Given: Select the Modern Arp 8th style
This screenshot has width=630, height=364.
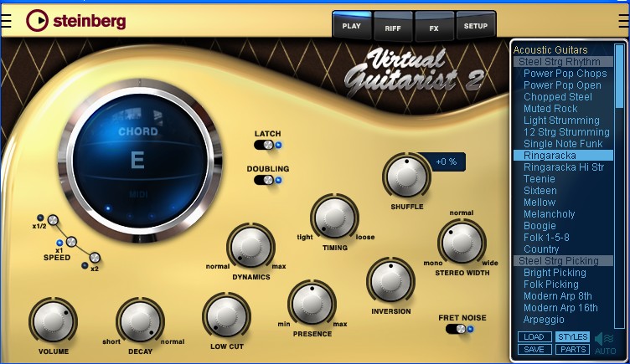Looking at the screenshot, I should coord(558,295).
